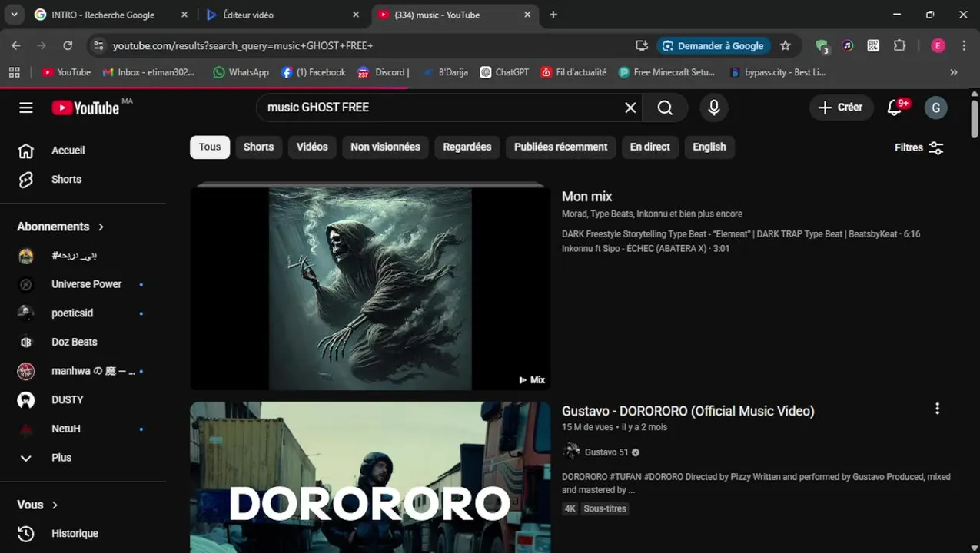Open the Mon mix grim reaper thumbnail
This screenshot has height=553, width=980.
370,289
